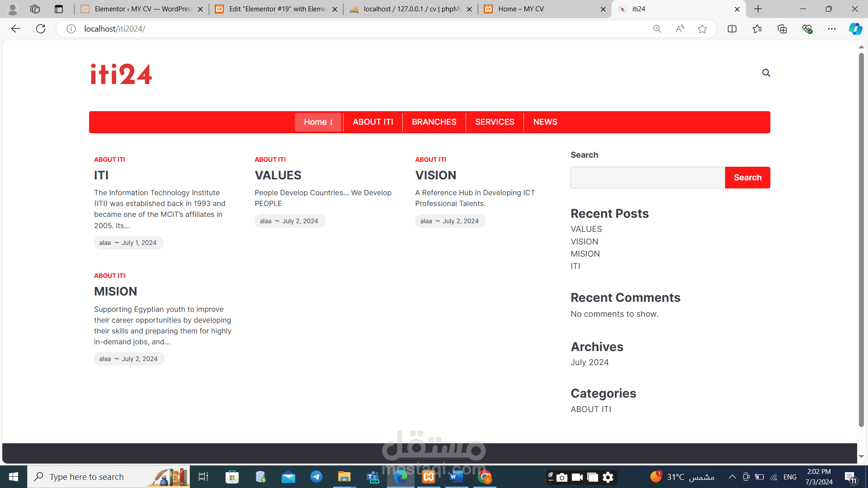This screenshot has width=868, height=488.
Task: Open Task View on the taskbar
Action: pos(203,477)
